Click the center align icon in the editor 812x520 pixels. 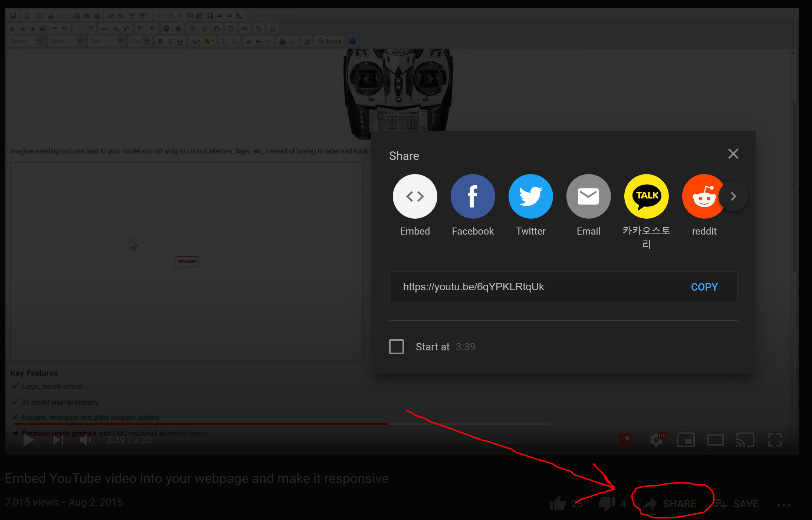point(23,28)
